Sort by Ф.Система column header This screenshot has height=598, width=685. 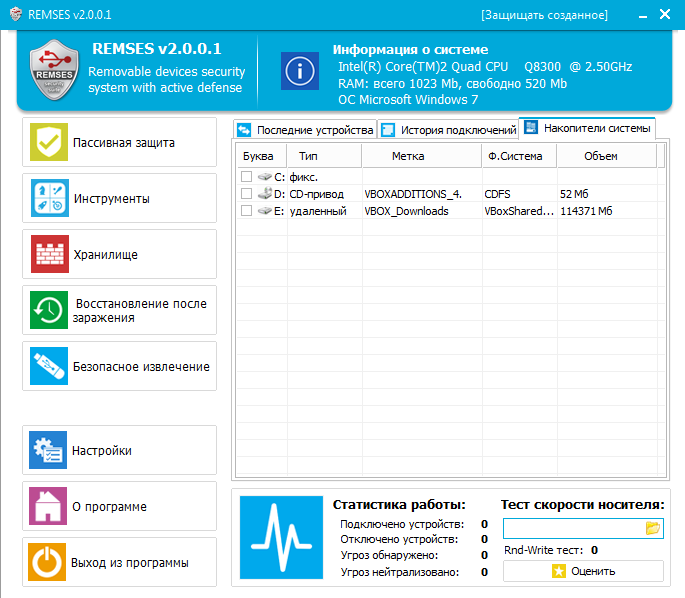pos(519,156)
